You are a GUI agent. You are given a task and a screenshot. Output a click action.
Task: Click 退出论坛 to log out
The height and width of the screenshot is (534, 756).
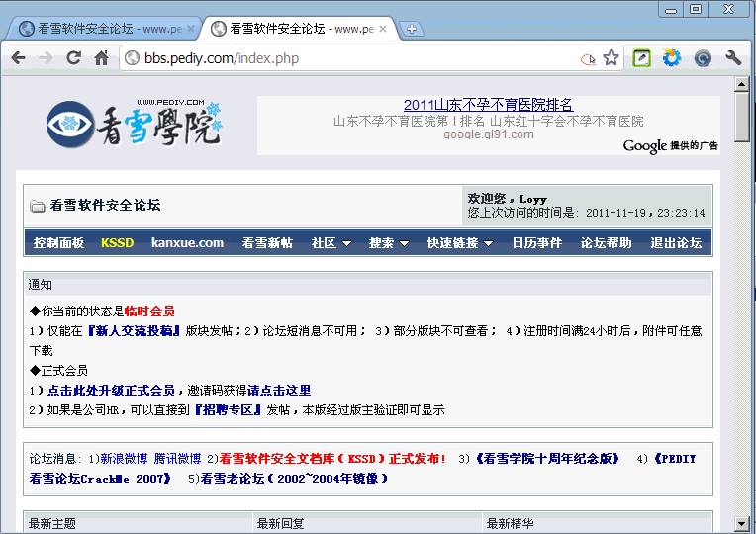(676, 243)
